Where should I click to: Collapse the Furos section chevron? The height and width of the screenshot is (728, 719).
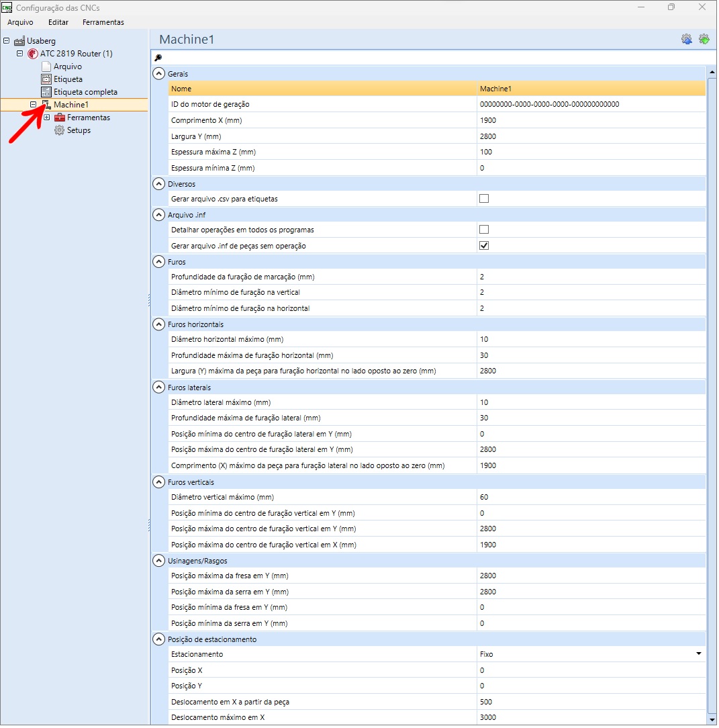159,263
